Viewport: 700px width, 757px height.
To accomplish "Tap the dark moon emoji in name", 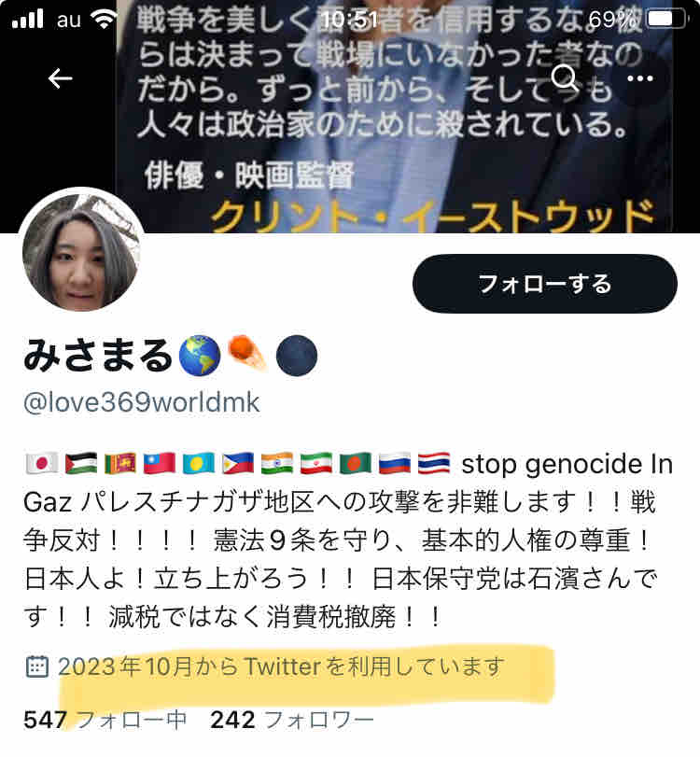I will [297, 356].
